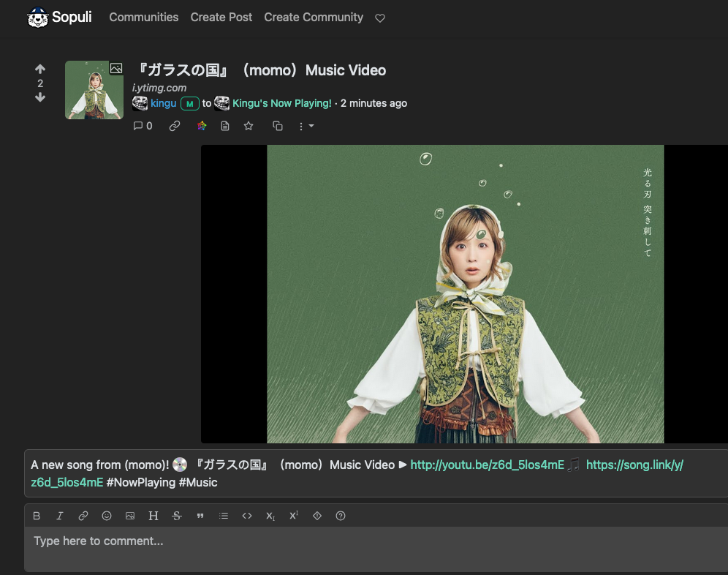
Task: Click the '2 minutes ago' timestamp
Action: click(374, 103)
